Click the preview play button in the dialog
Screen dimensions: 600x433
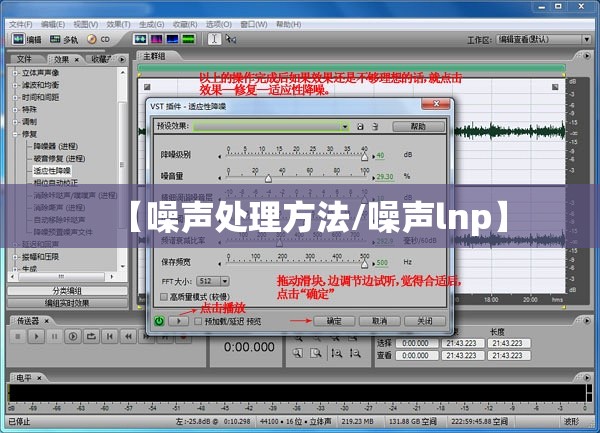(178, 321)
